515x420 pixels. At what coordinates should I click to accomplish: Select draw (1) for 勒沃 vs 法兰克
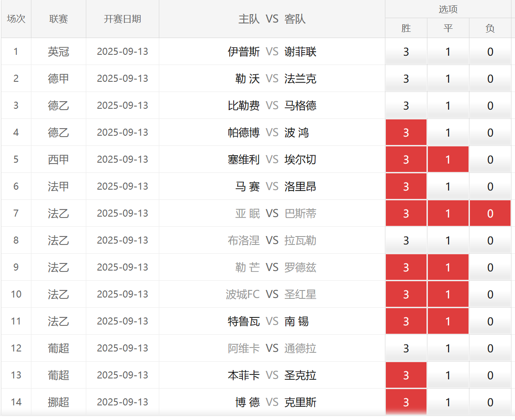(x=448, y=78)
